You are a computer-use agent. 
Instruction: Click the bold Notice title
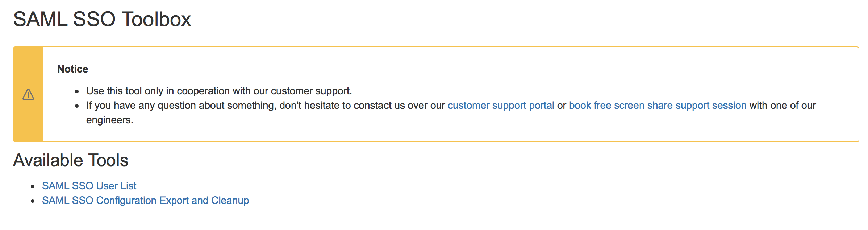73,69
